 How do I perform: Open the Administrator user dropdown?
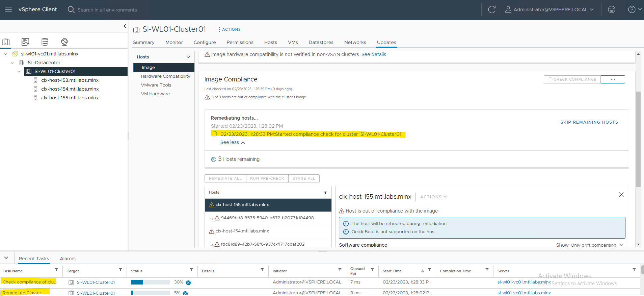click(x=549, y=9)
